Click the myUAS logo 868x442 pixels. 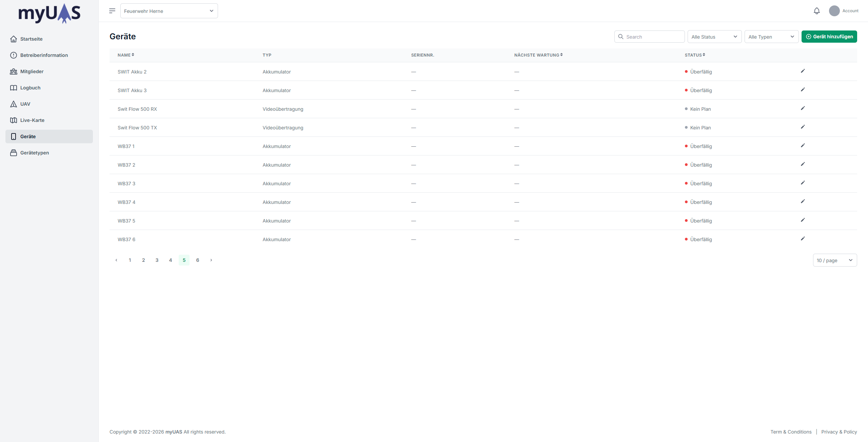tap(49, 14)
